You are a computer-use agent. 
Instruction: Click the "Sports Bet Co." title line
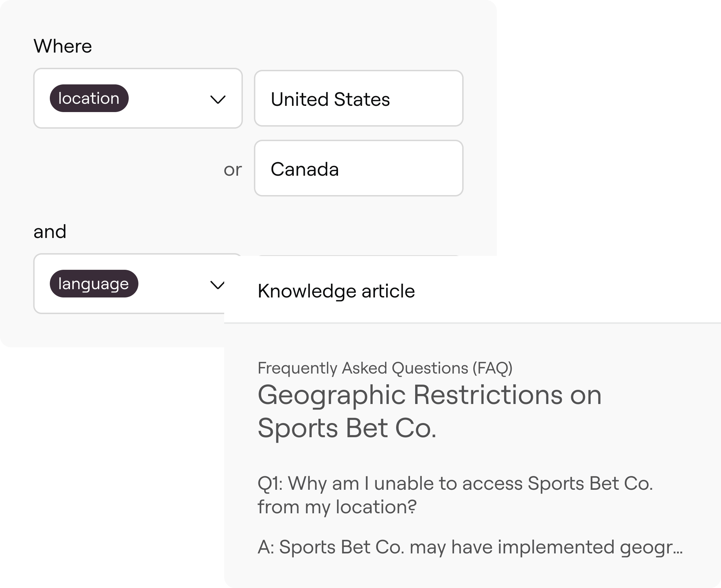point(347,428)
